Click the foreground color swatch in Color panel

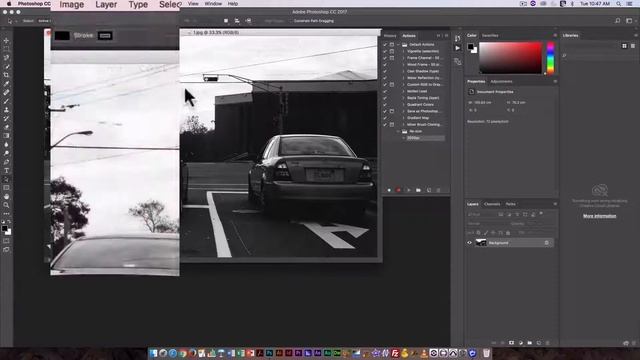471,47
